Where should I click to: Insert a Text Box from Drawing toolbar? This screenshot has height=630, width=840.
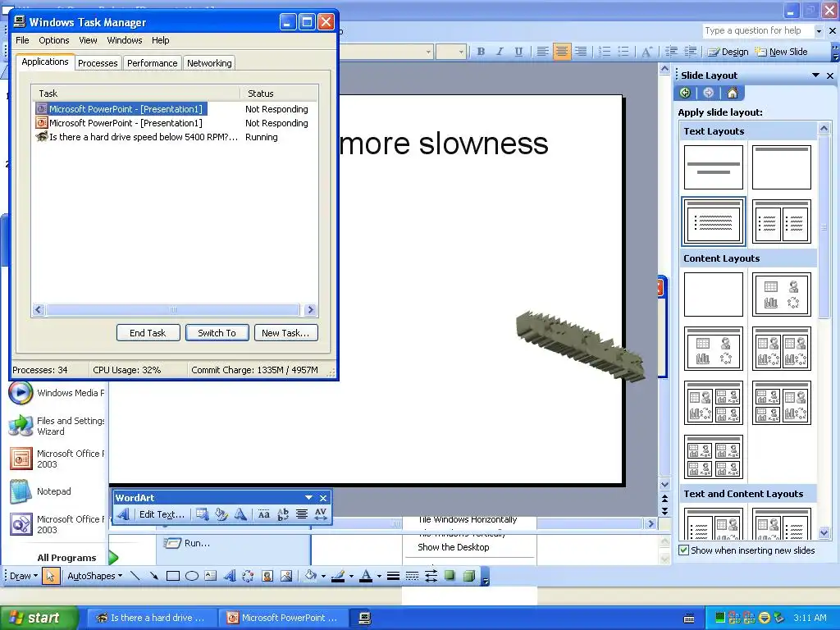(x=211, y=576)
